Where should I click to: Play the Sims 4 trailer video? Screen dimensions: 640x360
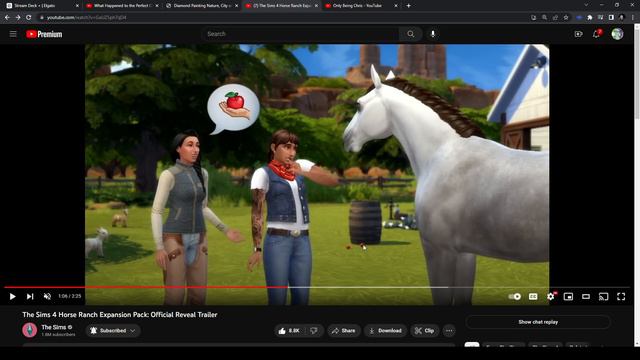click(12, 296)
